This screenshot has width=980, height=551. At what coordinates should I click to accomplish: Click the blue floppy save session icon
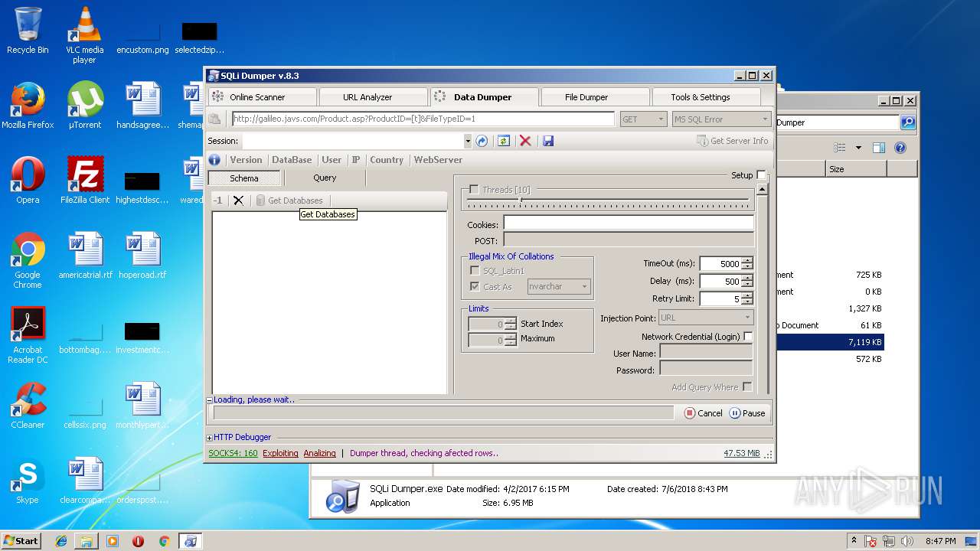point(547,141)
